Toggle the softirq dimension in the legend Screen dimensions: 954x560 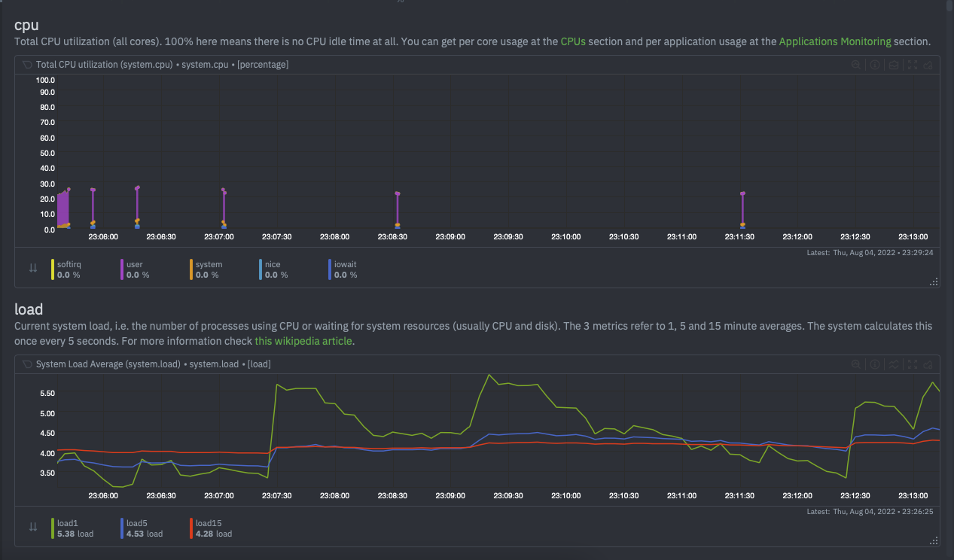68,269
